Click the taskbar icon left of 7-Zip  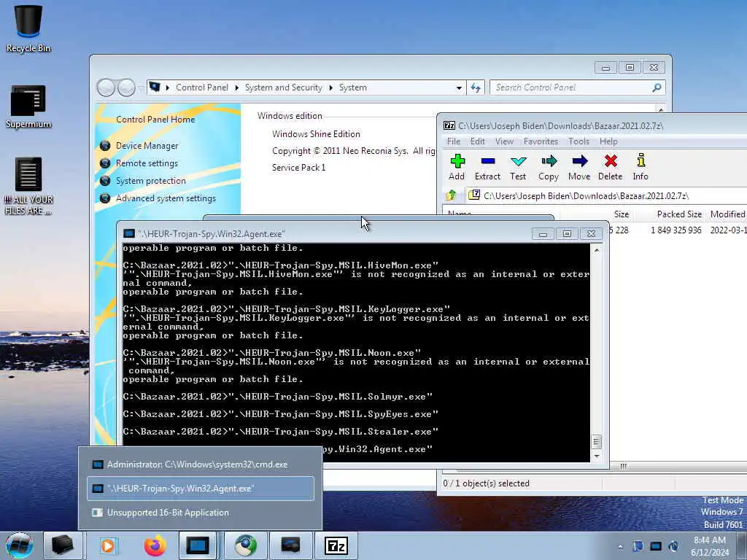coord(290,545)
